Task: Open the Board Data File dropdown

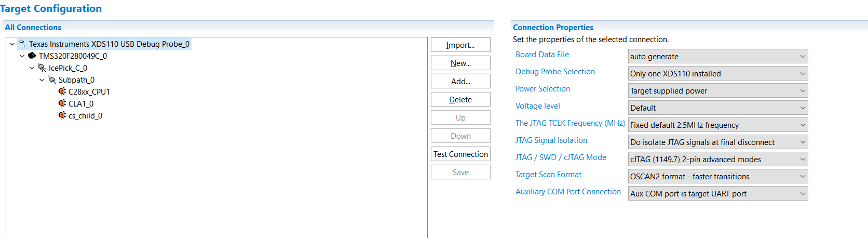Action: [x=718, y=57]
